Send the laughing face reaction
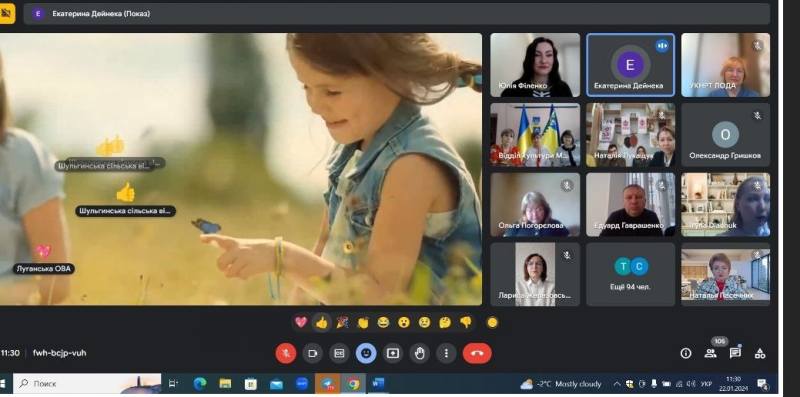The height and width of the screenshot is (397, 800). coord(383,322)
